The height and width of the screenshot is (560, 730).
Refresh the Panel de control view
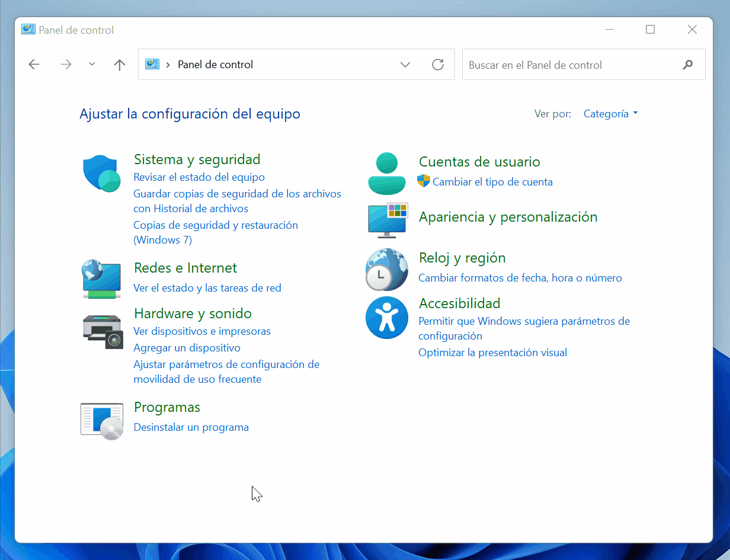[x=438, y=65]
